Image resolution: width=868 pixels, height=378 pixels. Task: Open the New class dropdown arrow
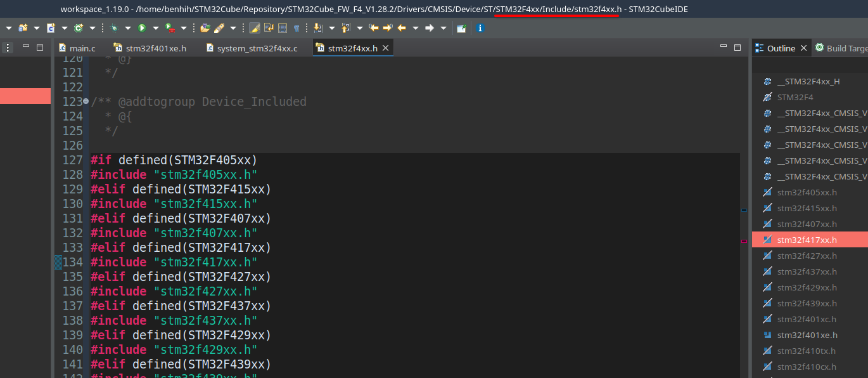point(93,28)
